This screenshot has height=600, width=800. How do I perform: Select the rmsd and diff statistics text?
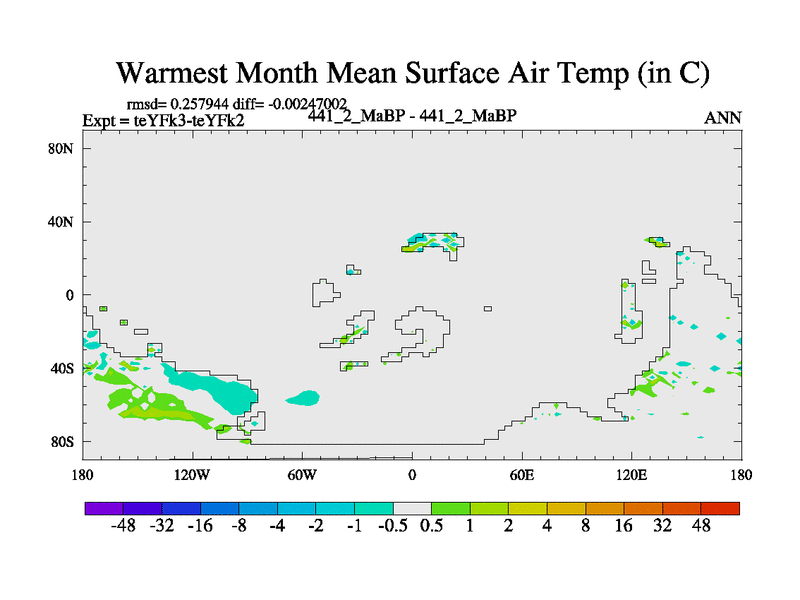coord(237,104)
